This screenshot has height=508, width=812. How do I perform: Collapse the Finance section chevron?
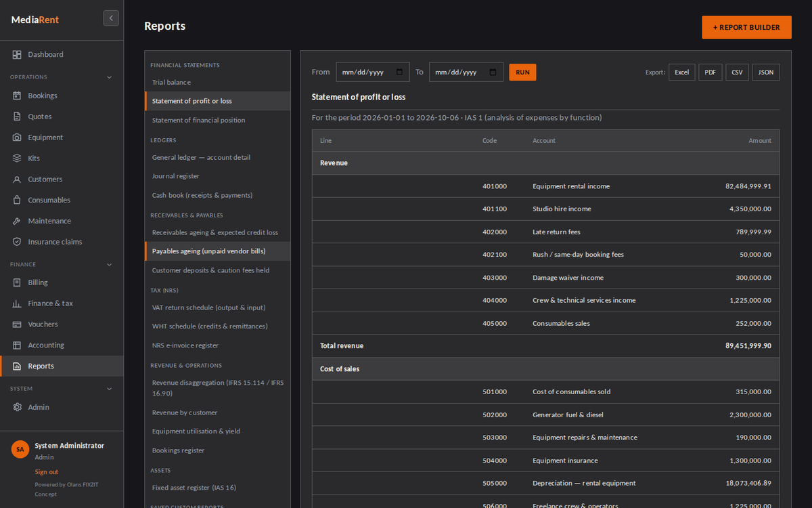[x=110, y=265]
